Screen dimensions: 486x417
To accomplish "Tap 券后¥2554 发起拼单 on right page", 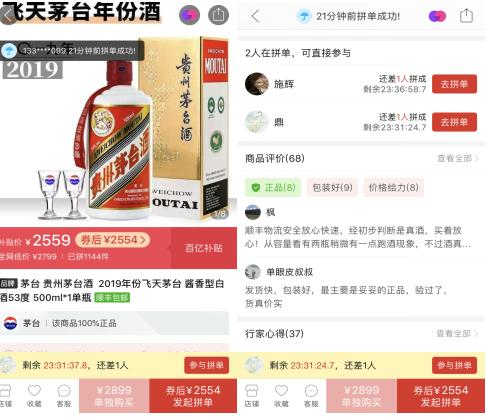I will click(441, 396).
